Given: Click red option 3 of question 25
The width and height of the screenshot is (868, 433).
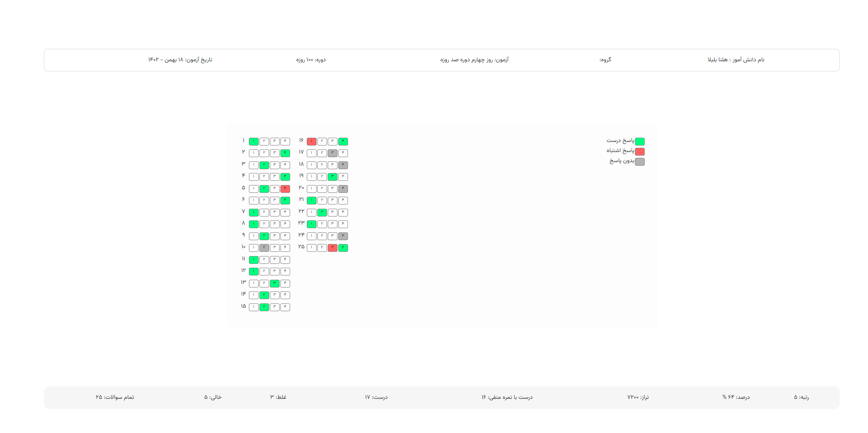Looking at the screenshot, I should 332,248.
